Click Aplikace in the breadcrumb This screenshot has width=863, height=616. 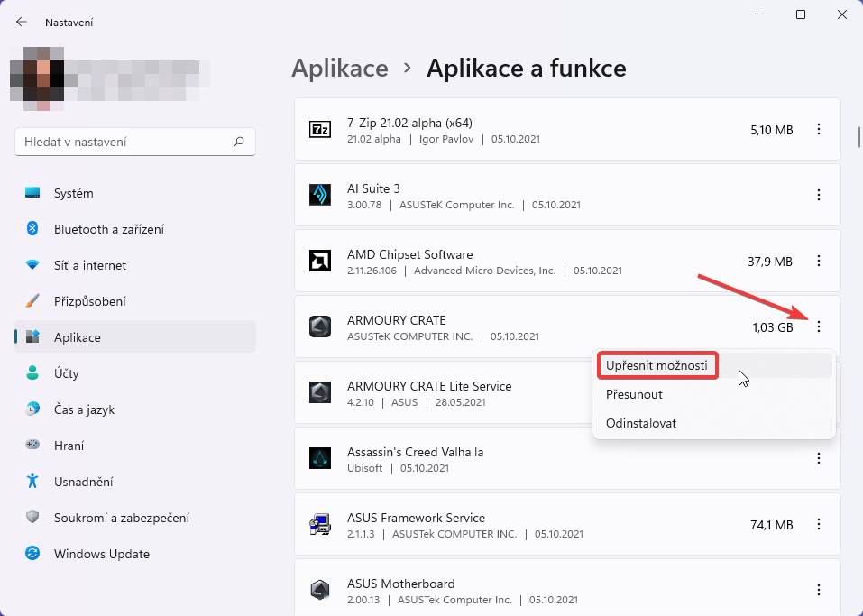click(340, 69)
